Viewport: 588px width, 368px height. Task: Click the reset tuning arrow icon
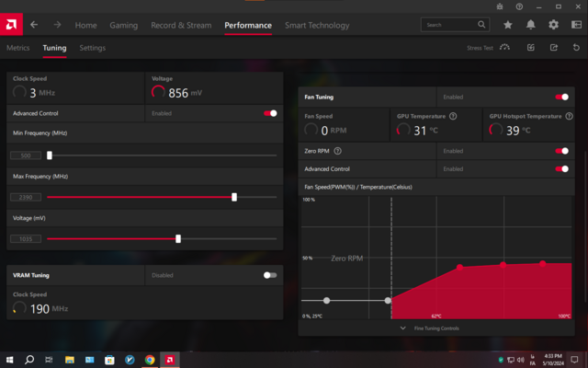click(x=576, y=48)
